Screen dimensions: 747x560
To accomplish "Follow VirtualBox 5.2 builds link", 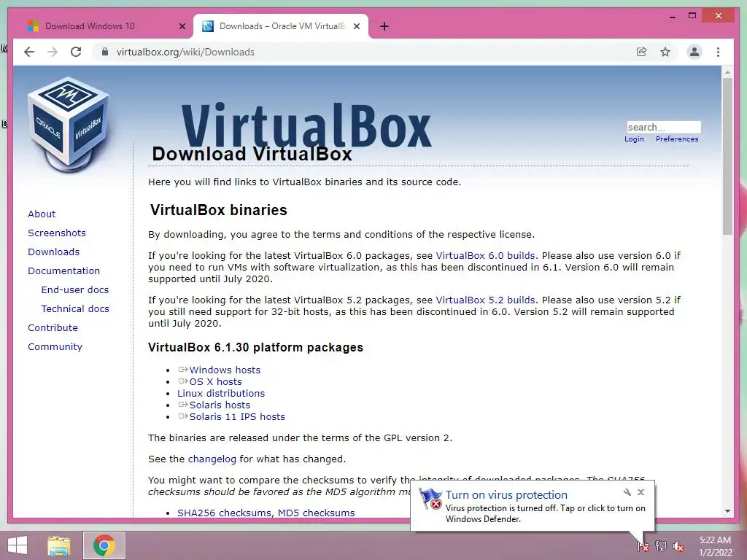I will [x=485, y=300].
